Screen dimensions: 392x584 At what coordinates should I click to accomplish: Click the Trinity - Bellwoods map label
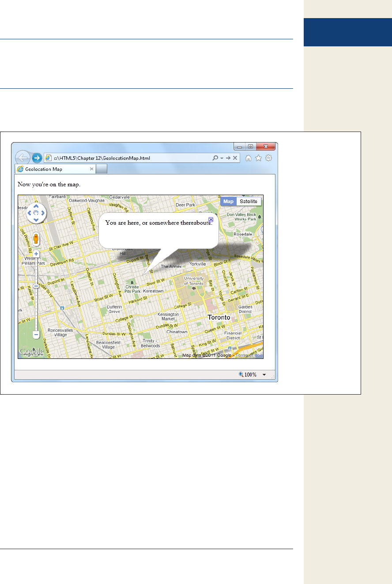click(151, 343)
